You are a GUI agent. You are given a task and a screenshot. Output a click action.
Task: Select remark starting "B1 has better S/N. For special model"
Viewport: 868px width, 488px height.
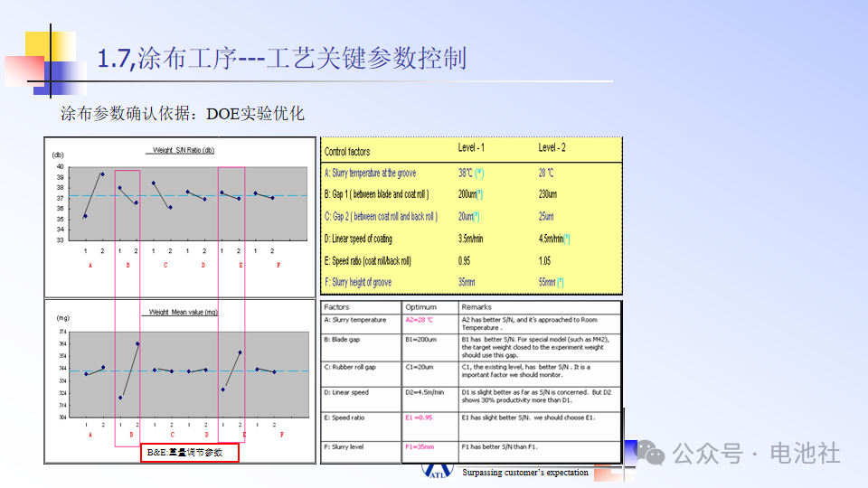pos(535,347)
